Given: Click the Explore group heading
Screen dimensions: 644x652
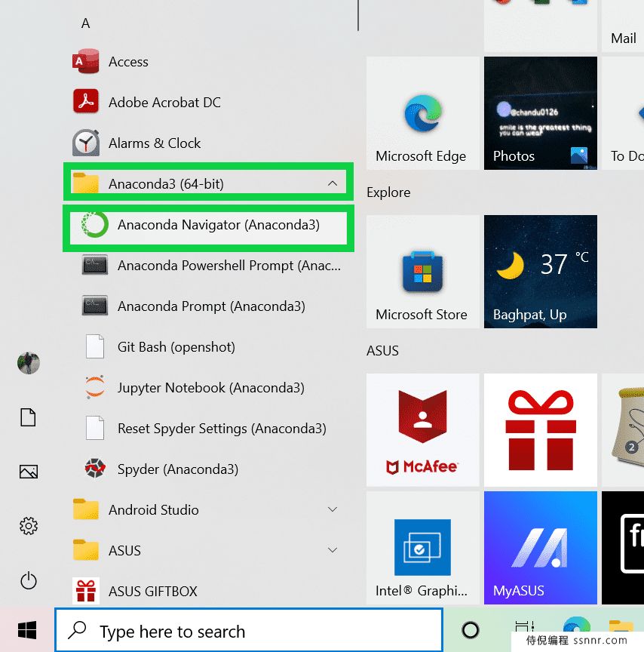Looking at the screenshot, I should pos(388,192).
